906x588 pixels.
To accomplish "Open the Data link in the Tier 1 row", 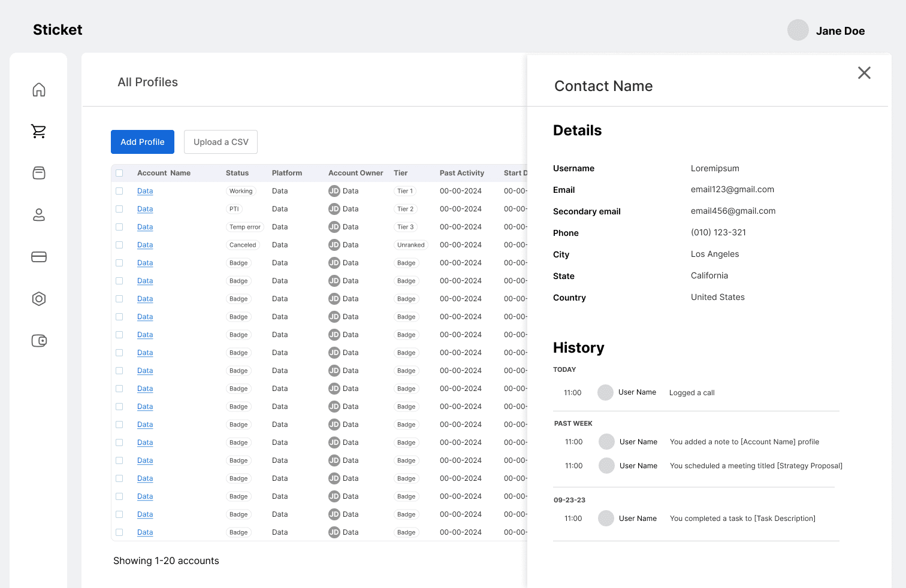I will (x=145, y=191).
